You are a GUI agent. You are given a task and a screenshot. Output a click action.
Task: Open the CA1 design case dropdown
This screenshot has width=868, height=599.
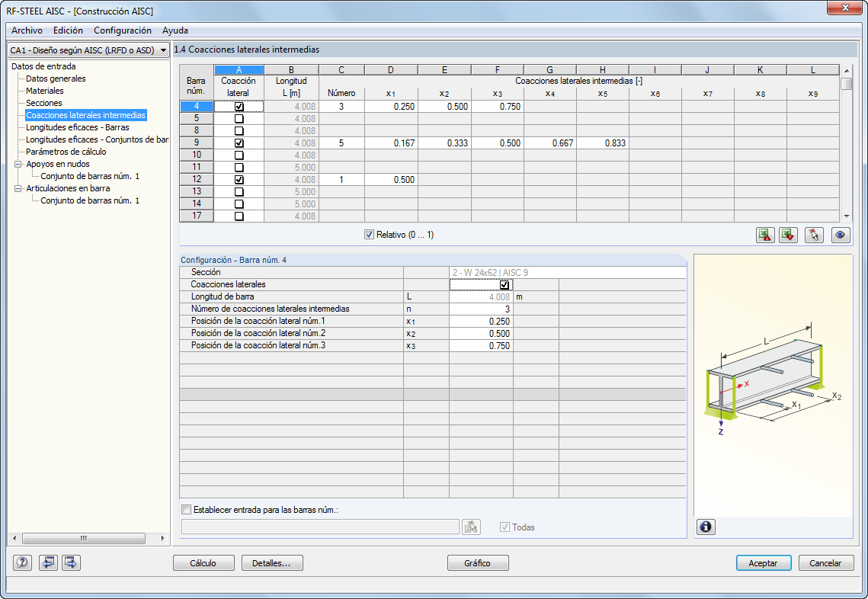point(163,50)
